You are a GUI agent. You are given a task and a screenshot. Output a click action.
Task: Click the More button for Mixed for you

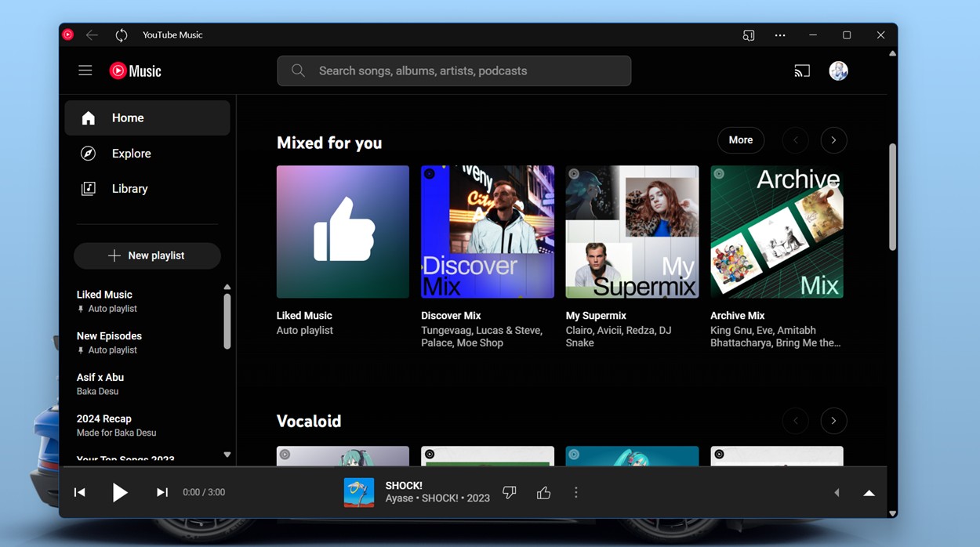[740, 139]
